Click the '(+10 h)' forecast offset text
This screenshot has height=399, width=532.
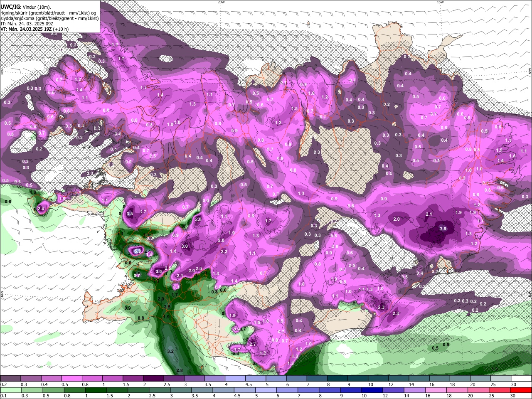(61, 29)
